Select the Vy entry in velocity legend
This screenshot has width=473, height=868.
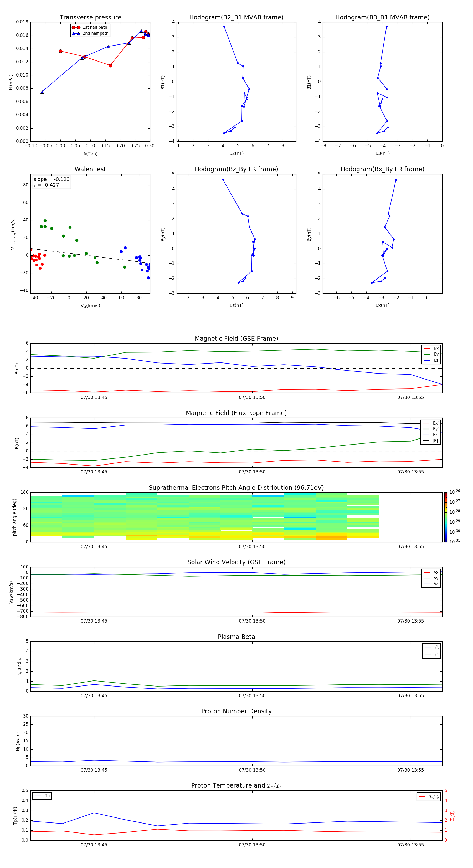pyautogui.click(x=431, y=578)
